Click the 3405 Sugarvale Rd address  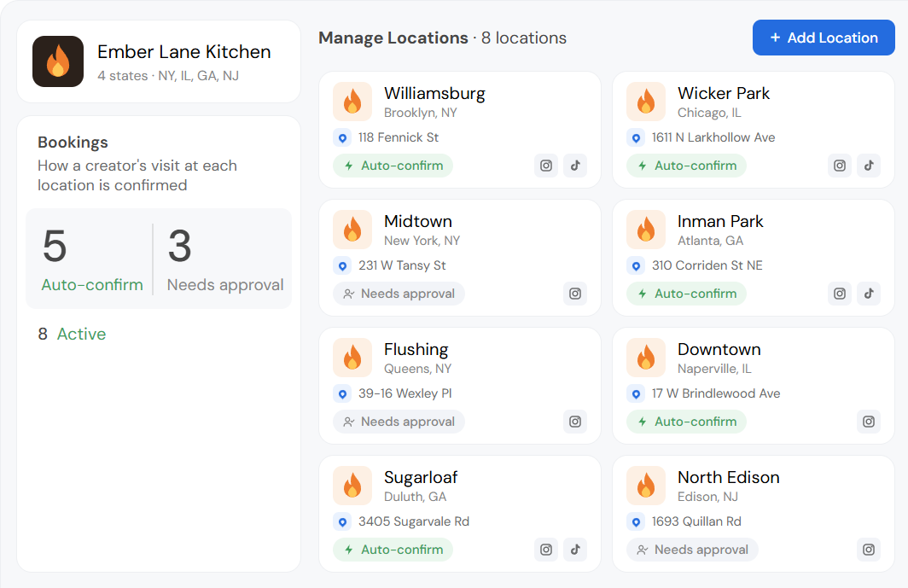point(413,522)
